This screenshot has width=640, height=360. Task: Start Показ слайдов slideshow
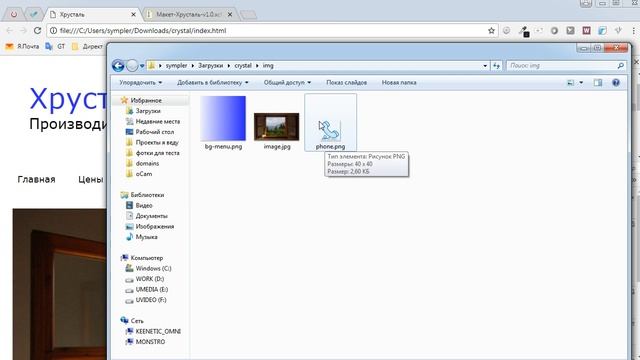click(346, 82)
